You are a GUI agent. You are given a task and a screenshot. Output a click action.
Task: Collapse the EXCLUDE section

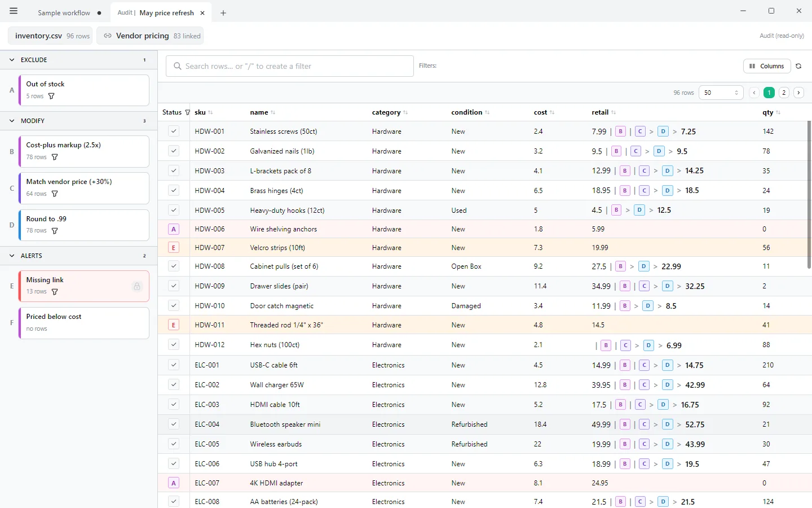pos(12,60)
